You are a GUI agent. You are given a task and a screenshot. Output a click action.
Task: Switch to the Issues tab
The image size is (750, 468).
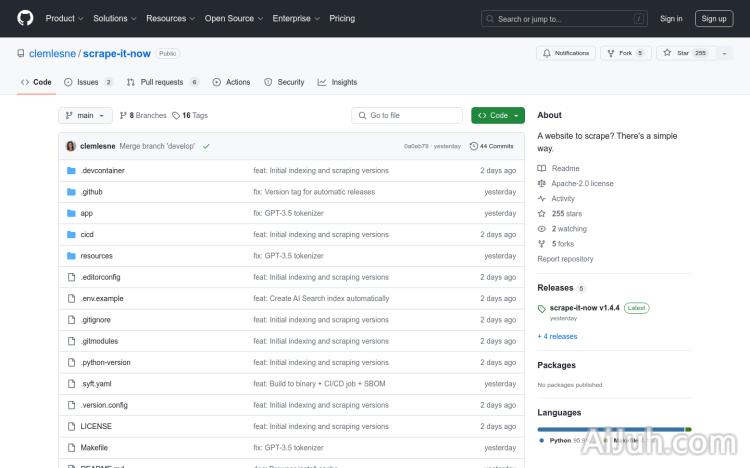point(89,82)
